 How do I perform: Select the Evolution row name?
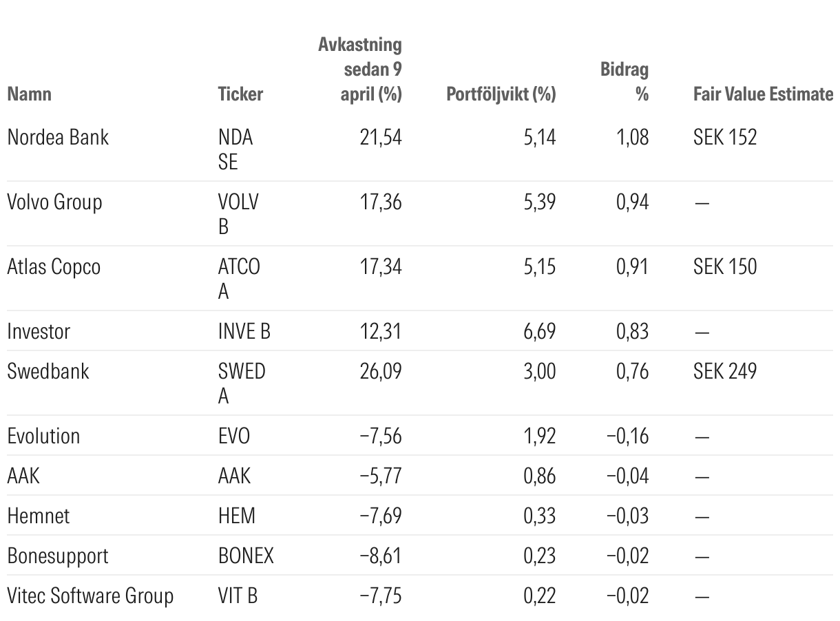43,436
